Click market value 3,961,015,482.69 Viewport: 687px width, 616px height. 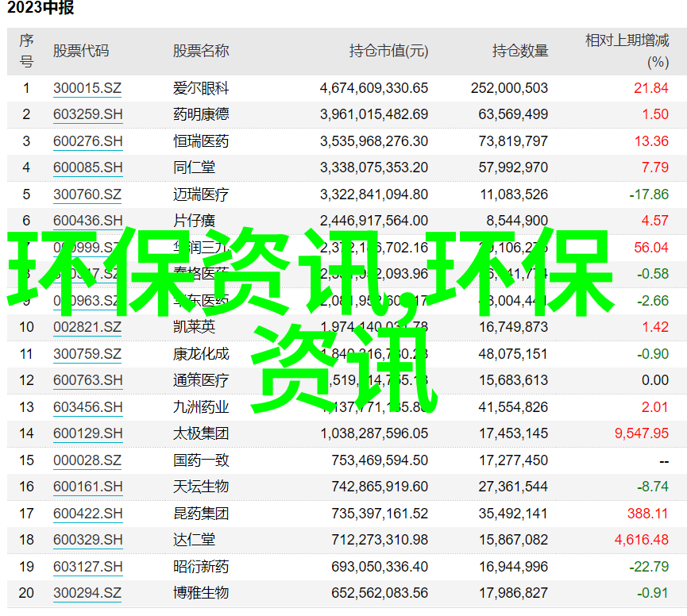374,114
